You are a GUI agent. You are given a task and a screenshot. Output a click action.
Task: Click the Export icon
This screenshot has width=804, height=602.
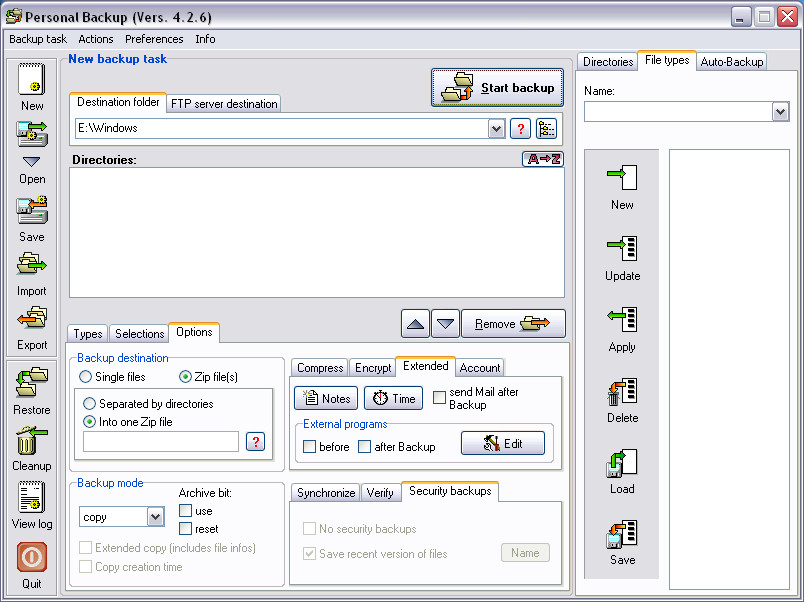(32, 318)
